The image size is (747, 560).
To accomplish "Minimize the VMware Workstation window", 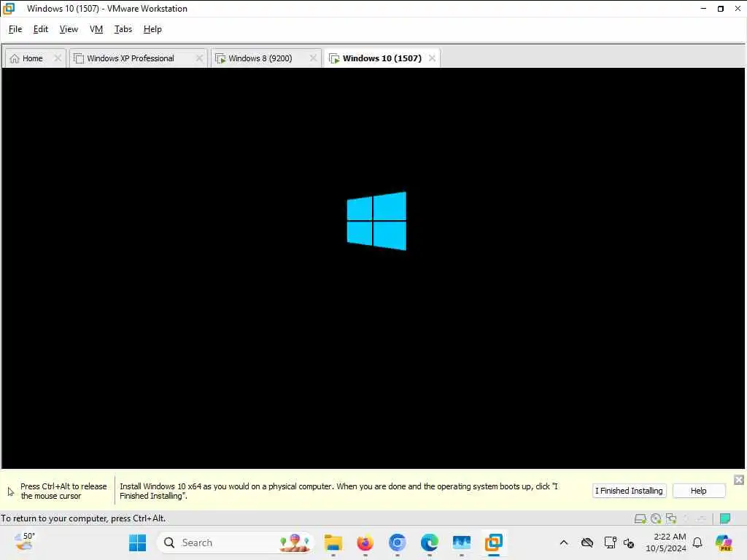I will click(703, 9).
